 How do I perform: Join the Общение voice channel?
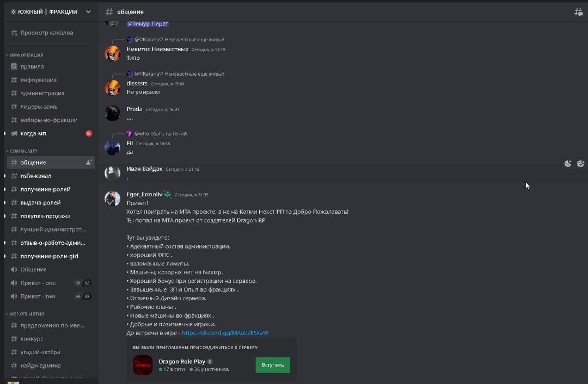(34, 270)
